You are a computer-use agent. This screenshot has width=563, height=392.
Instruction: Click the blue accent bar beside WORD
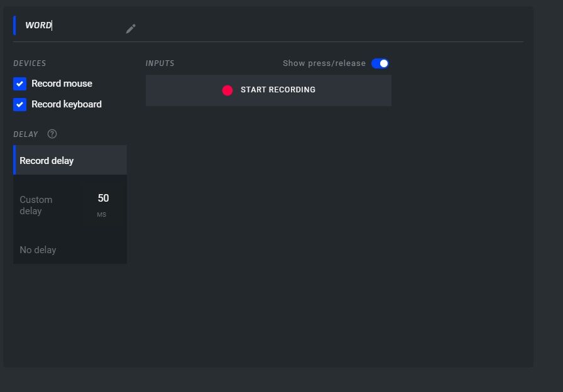point(14,26)
